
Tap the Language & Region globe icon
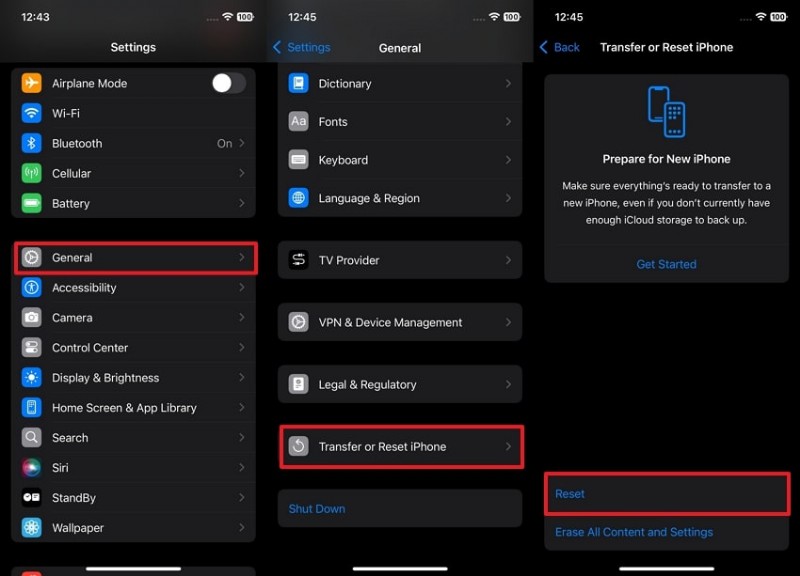click(298, 198)
